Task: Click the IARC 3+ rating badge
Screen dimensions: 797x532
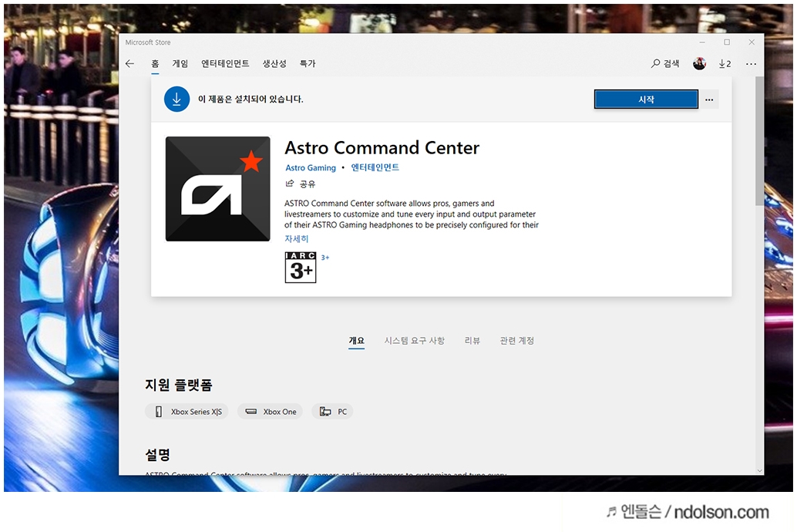Action: [x=301, y=267]
